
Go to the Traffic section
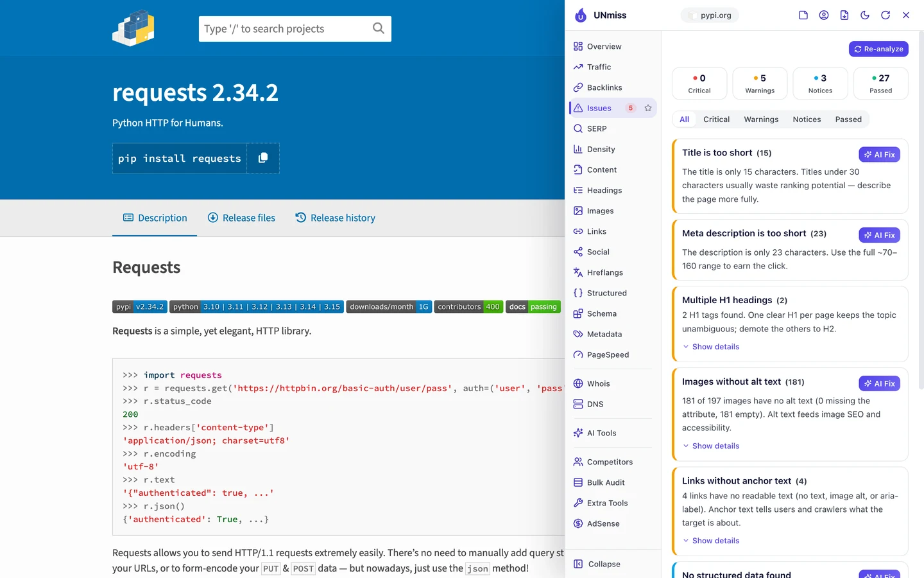pyautogui.click(x=613, y=67)
